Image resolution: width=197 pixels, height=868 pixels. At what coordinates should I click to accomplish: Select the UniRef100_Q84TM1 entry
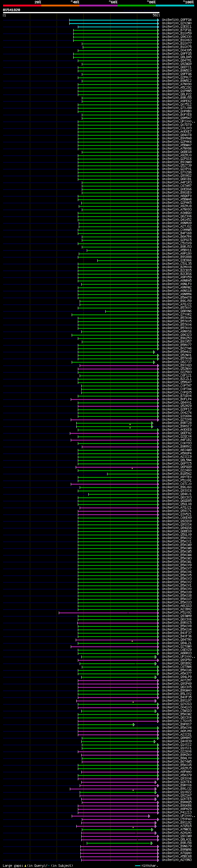[176, 61]
